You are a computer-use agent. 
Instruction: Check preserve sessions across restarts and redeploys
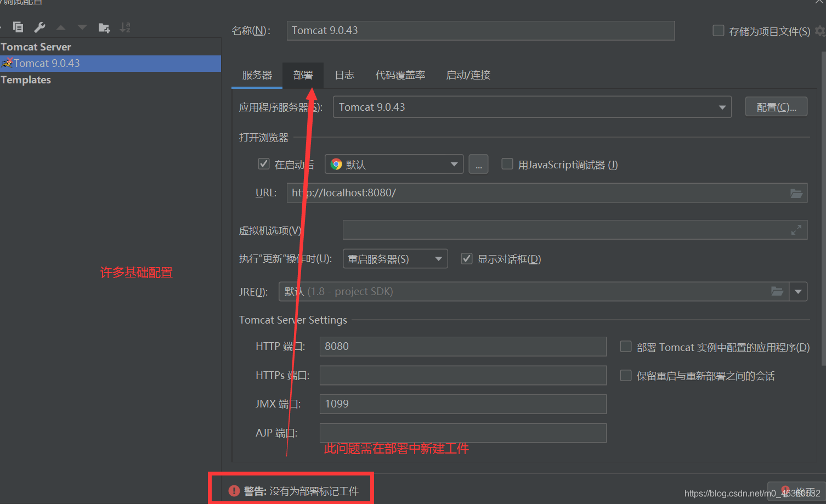(625, 376)
